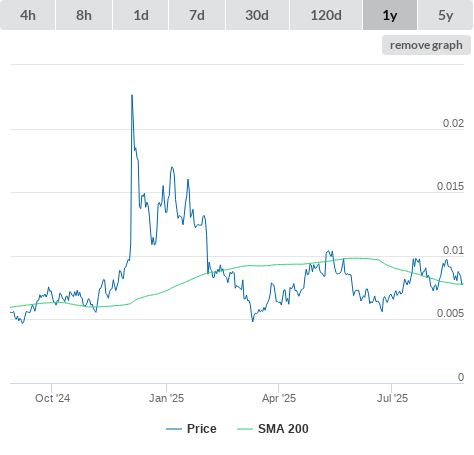Click the Jan '25 axis label
This screenshot has width=474, height=455.
pos(166,398)
